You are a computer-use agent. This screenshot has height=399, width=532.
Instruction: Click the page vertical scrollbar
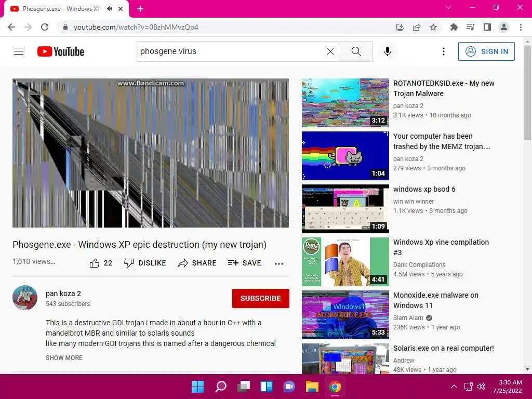[x=527, y=94]
